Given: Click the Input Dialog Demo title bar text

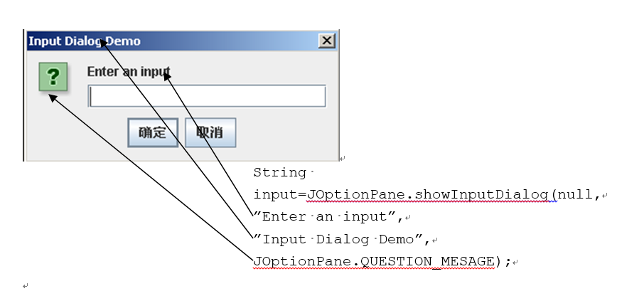Looking at the screenshot, I should 84,41.
